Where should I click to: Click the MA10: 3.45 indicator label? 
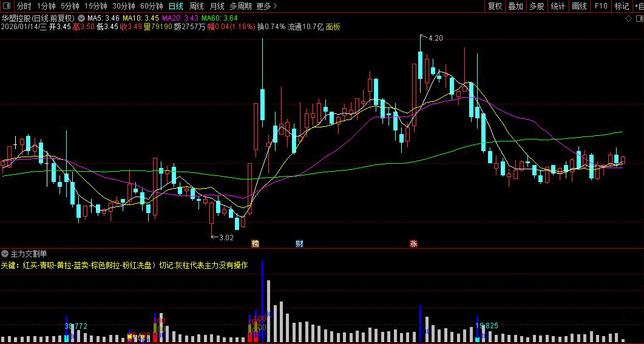click(x=140, y=18)
